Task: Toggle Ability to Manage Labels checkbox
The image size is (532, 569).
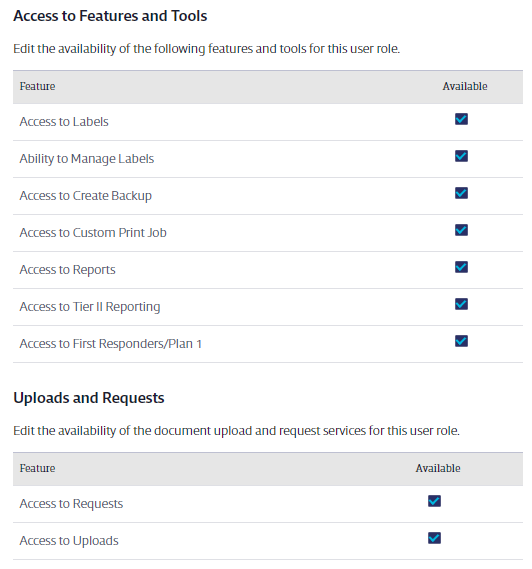Action: 461,156
